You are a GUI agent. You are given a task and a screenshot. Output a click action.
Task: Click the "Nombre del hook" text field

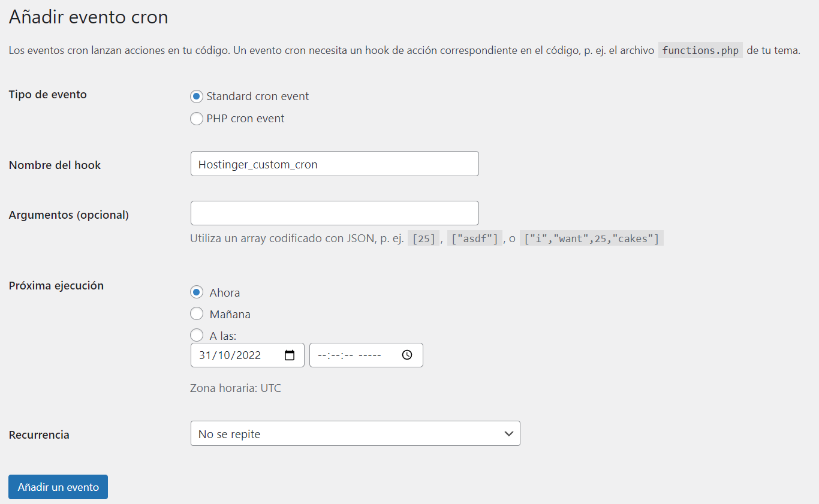(x=335, y=164)
